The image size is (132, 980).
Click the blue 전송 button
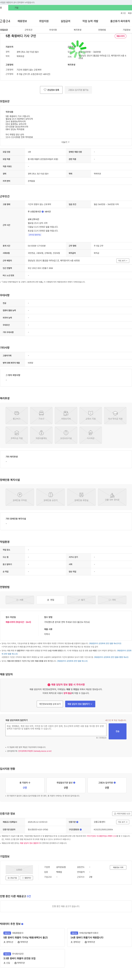pos(118,731)
